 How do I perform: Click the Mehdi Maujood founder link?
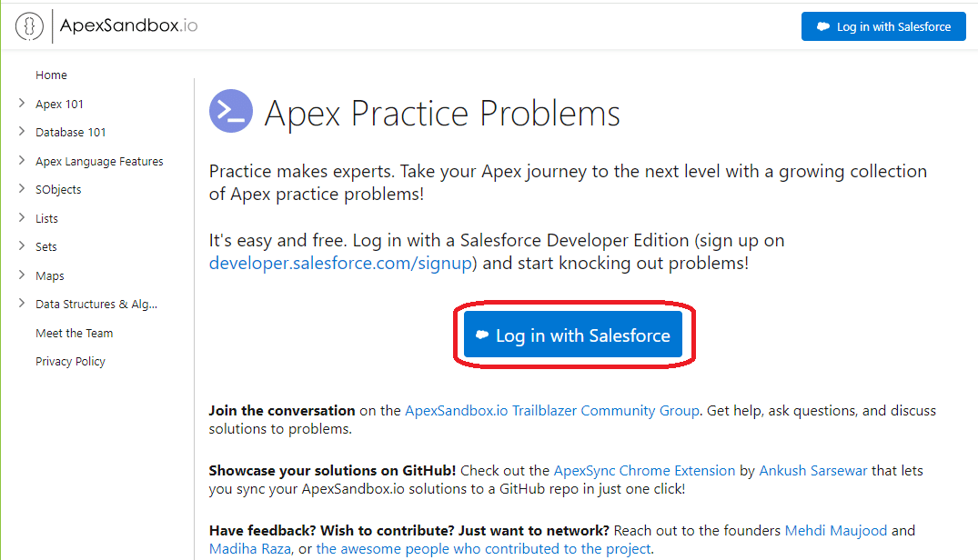pyautogui.click(x=835, y=530)
